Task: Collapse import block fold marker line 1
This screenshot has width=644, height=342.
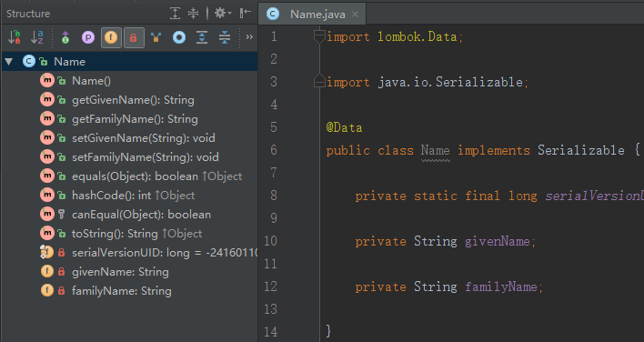Action: coord(319,36)
